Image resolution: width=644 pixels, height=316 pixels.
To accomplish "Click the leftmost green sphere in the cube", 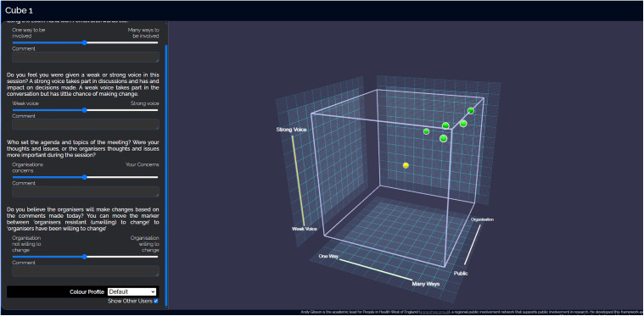I will tap(426, 131).
